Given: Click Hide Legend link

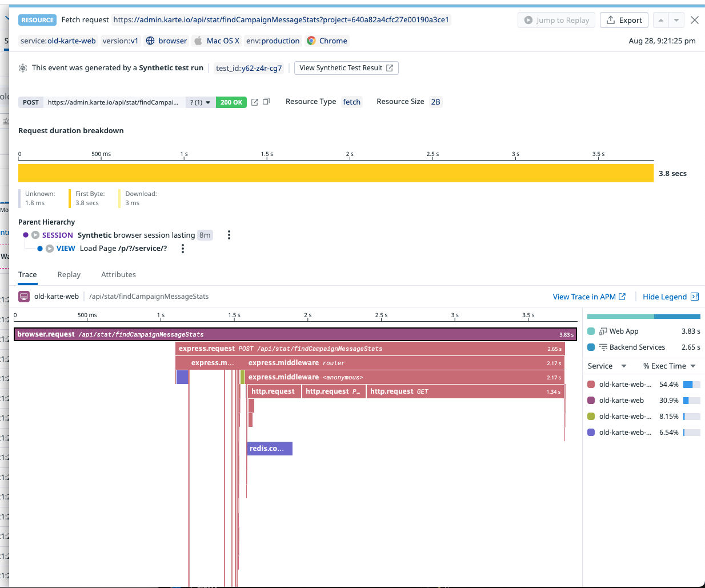Looking at the screenshot, I should [x=671, y=297].
